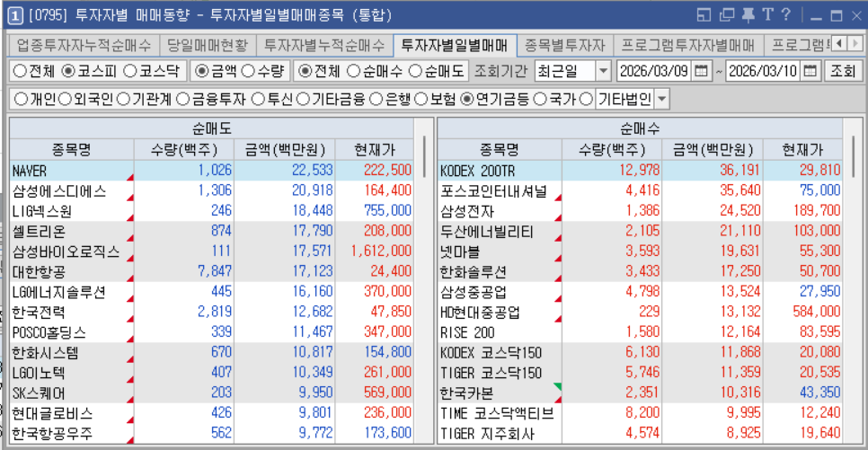868x450 pixels.
Task: Select 포스코인터내셔널 stock row
Action: [640, 191]
